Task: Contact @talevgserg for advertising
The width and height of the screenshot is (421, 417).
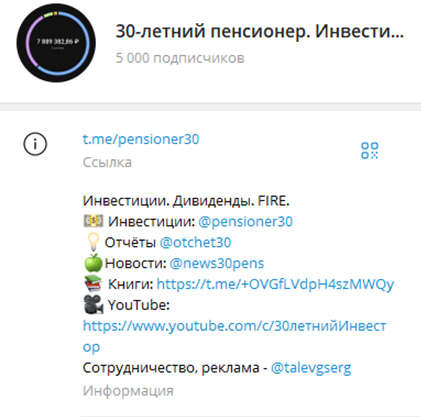Action: [x=311, y=368]
